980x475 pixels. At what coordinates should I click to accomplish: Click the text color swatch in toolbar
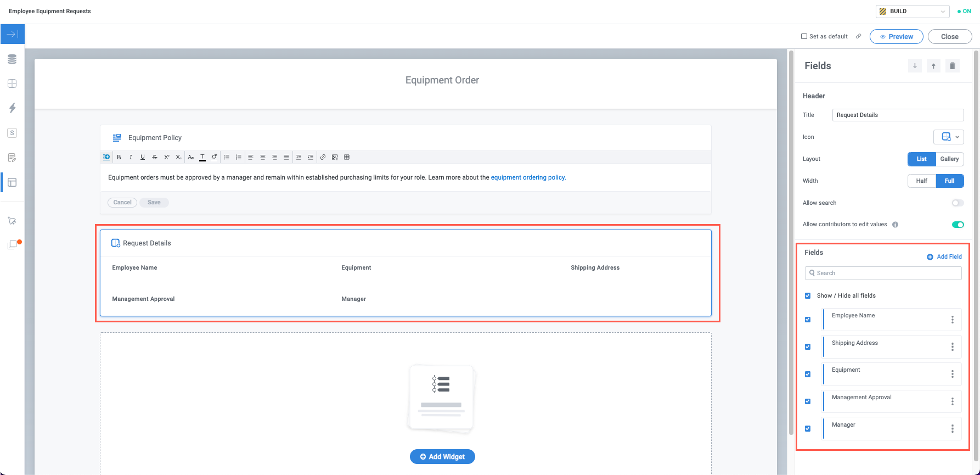point(202,157)
